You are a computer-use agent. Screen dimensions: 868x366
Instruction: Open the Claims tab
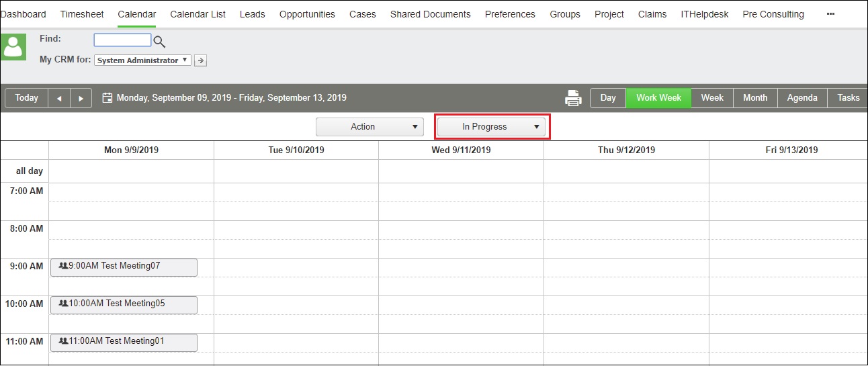pos(652,14)
